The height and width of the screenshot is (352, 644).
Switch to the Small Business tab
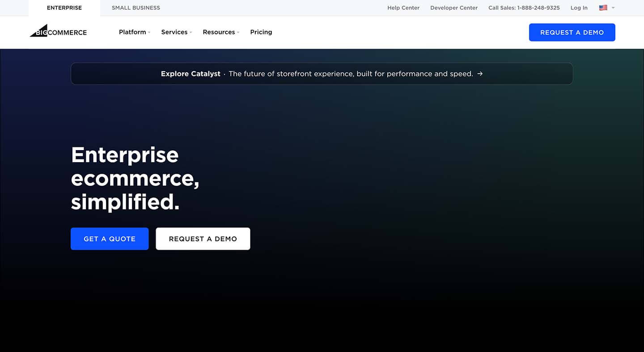[136, 8]
